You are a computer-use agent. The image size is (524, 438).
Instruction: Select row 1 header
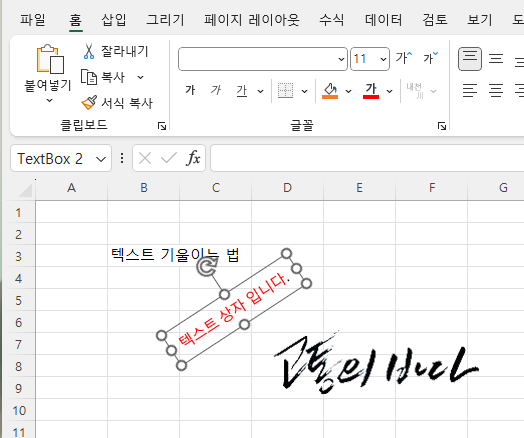pyautogui.click(x=18, y=212)
